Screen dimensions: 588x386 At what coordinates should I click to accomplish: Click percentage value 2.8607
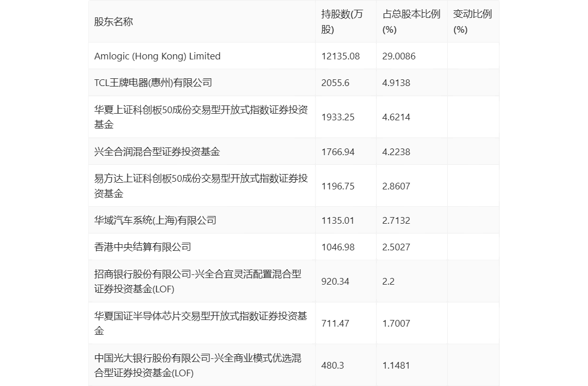point(396,186)
